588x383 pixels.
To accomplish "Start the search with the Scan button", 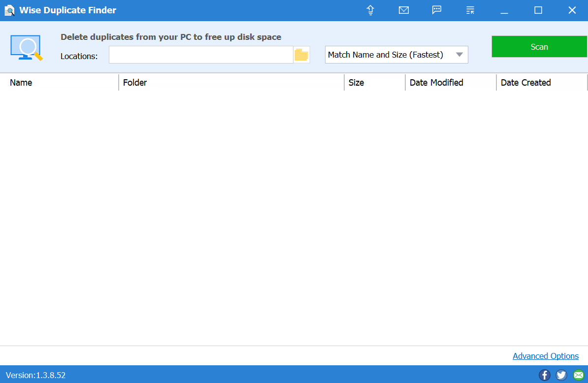I will (539, 47).
